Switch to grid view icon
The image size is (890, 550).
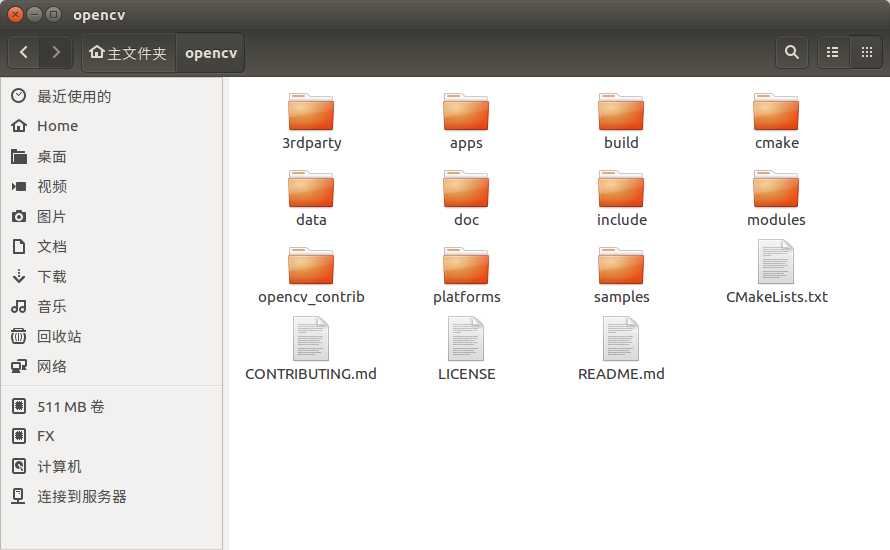[x=867, y=53]
